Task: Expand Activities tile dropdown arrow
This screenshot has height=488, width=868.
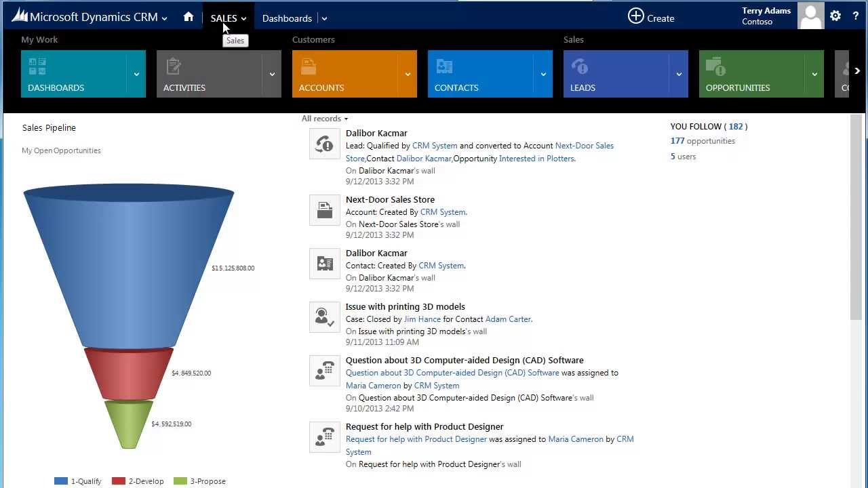Action: (x=272, y=74)
